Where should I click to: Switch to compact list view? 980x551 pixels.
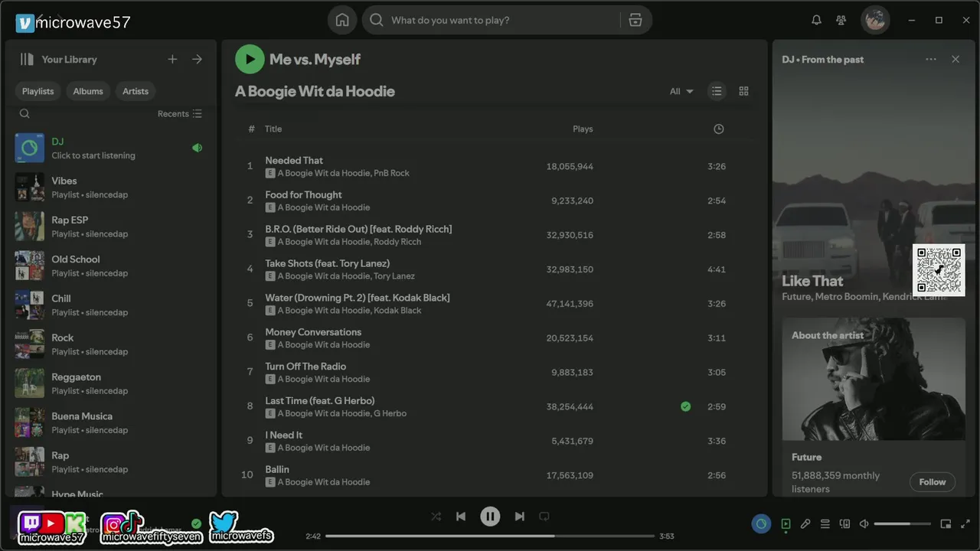(x=716, y=91)
